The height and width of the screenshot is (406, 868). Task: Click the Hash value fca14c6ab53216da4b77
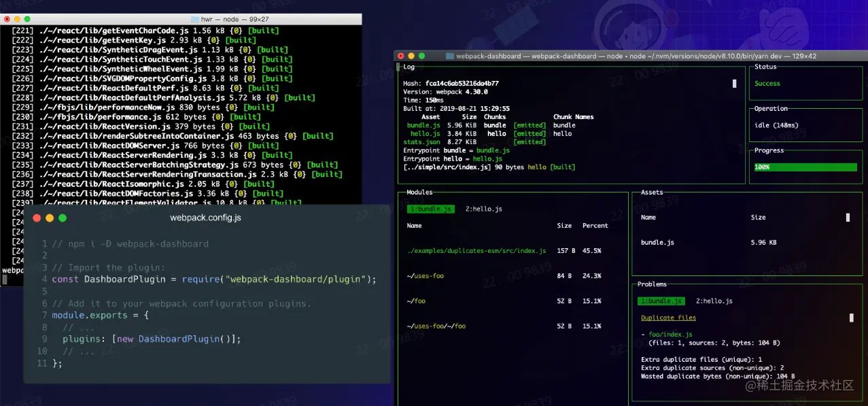click(462, 84)
